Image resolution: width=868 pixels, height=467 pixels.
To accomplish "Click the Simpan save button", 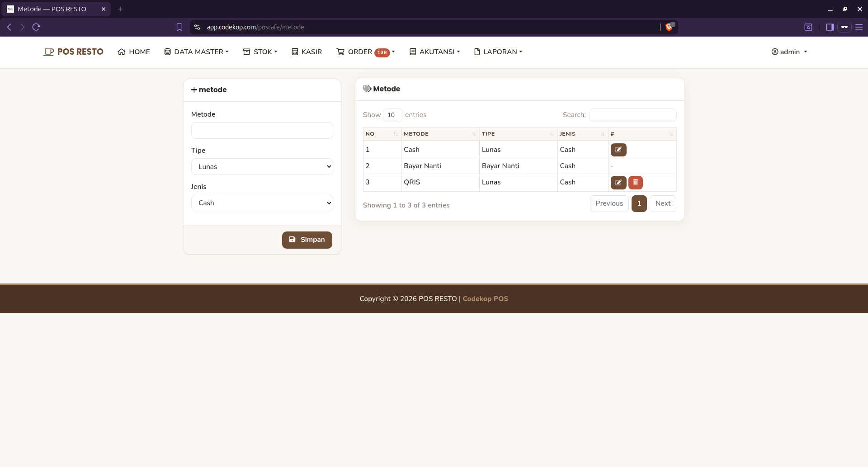I will coord(307,240).
